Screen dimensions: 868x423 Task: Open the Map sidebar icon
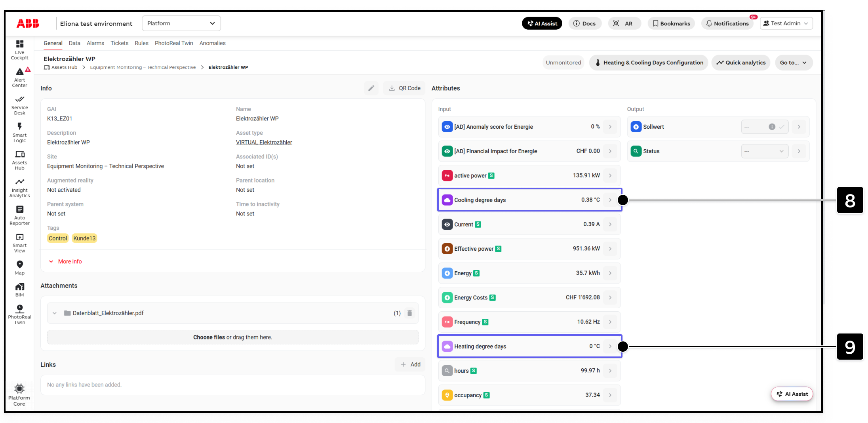[19, 268]
